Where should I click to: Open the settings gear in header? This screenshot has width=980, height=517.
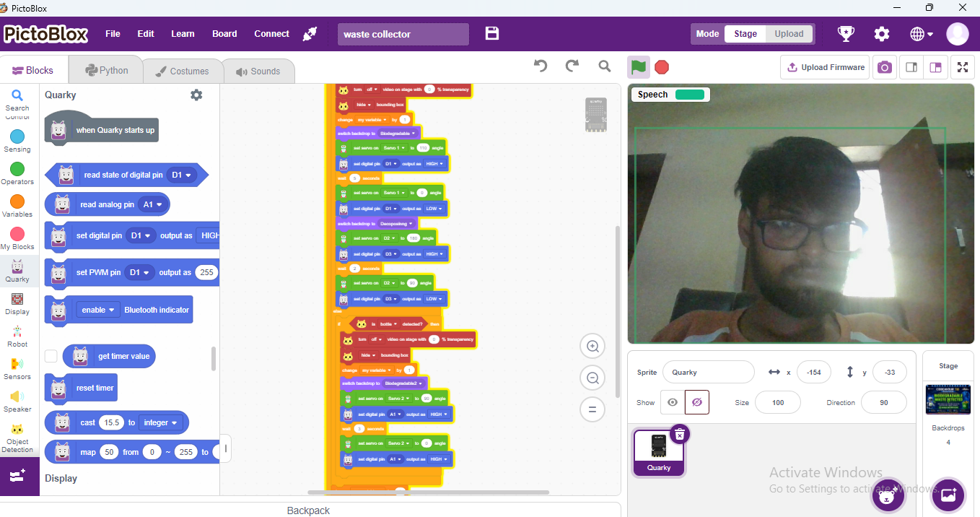(x=882, y=34)
